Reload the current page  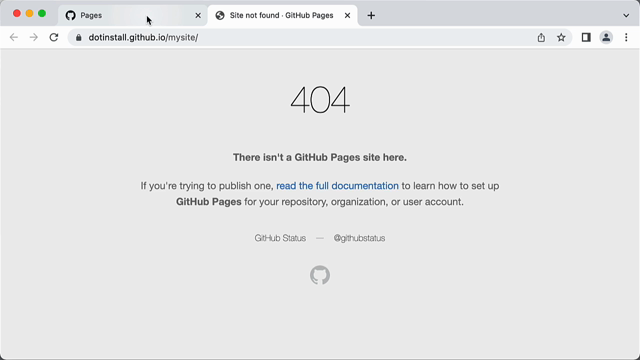click(x=54, y=38)
